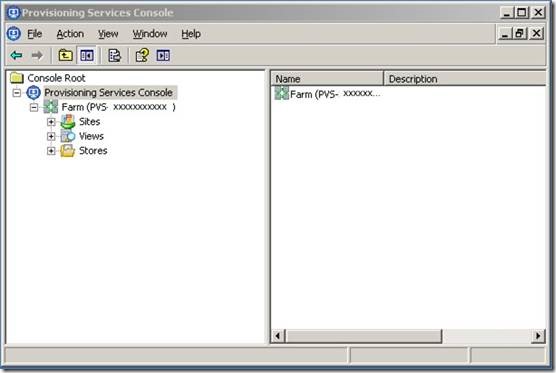The image size is (556, 373).
Task: Collapse the Farm tree node
Action: click(x=34, y=107)
